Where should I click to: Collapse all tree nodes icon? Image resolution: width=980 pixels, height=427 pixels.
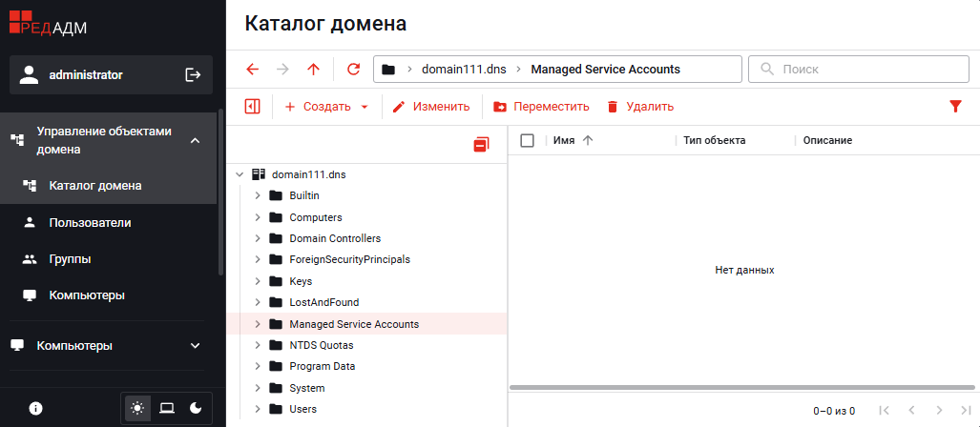click(x=481, y=145)
